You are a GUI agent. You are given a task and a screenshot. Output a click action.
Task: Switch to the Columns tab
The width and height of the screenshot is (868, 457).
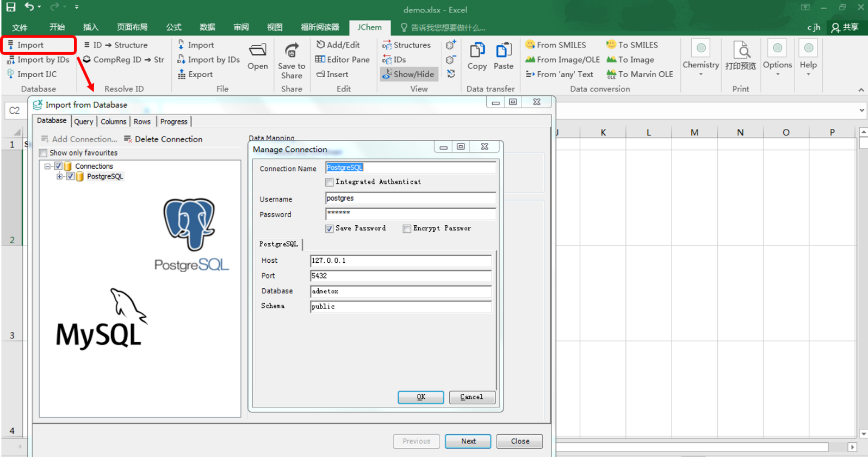(x=114, y=121)
